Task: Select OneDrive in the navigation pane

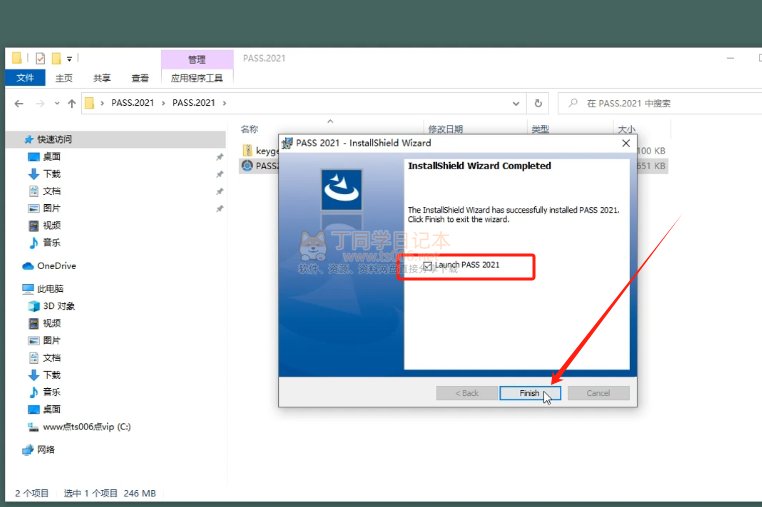Action: tap(56, 266)
